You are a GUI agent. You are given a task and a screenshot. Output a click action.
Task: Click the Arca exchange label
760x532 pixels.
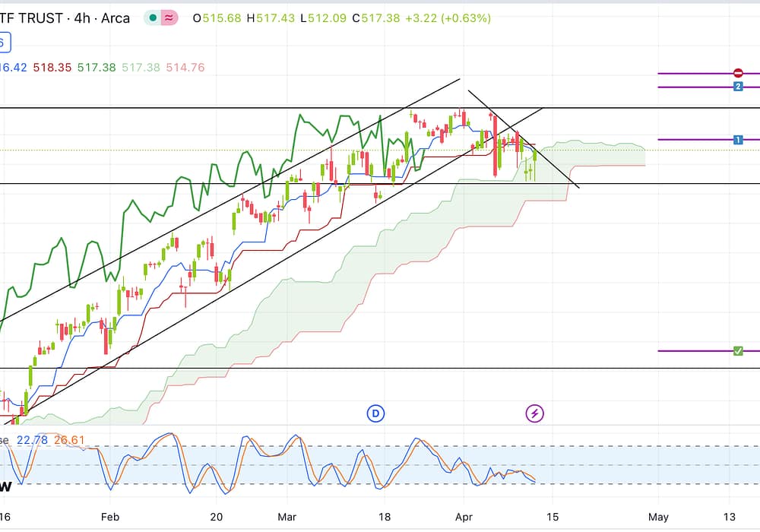click(115, 17)
